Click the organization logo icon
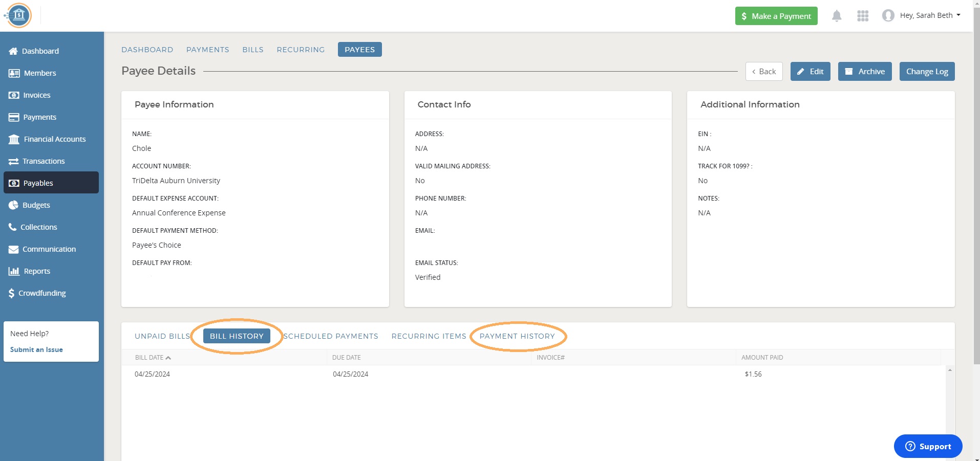Screen dimensions: 980x461 19,15
